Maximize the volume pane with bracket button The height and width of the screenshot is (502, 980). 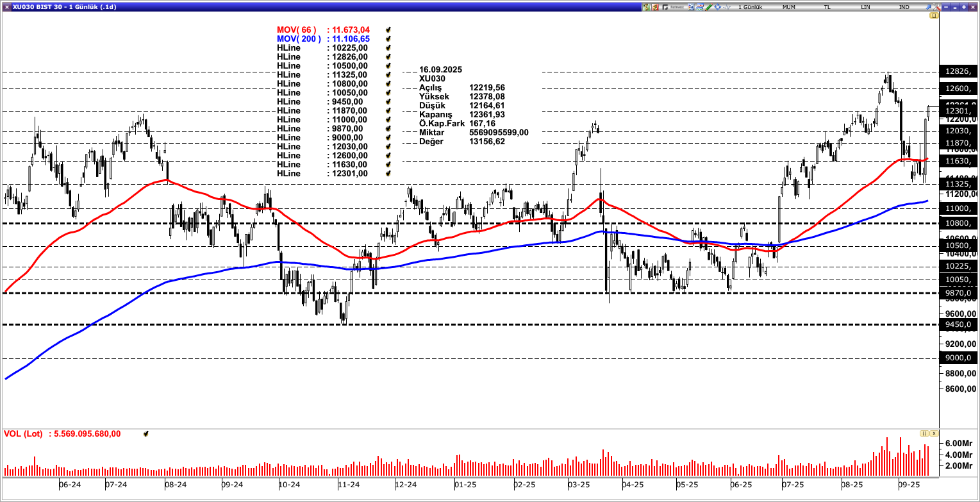coord(924,433)
